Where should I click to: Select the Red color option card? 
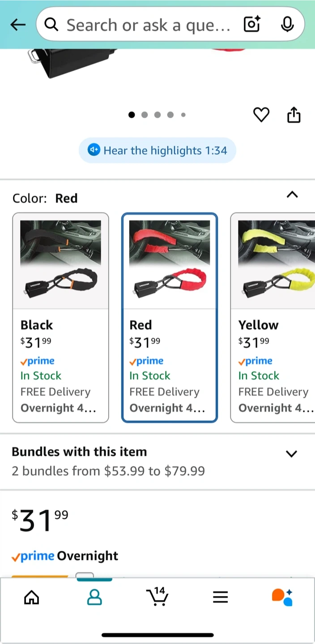coord(170,318)
